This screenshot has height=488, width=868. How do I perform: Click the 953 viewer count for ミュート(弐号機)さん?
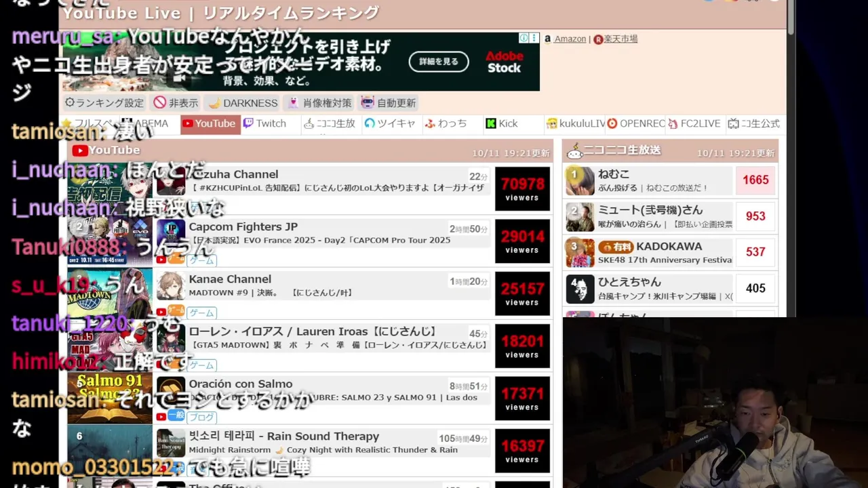(755, 216)
